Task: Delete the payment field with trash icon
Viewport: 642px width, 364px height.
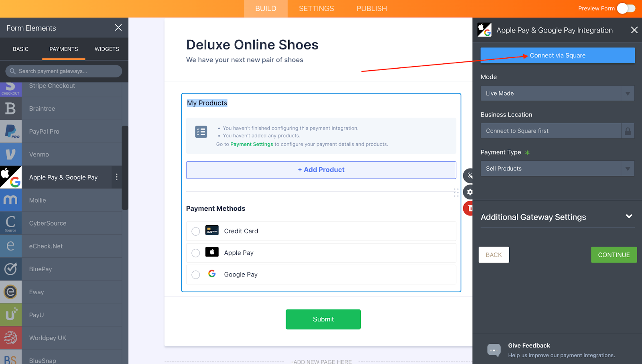Action: tap(469, 208)
